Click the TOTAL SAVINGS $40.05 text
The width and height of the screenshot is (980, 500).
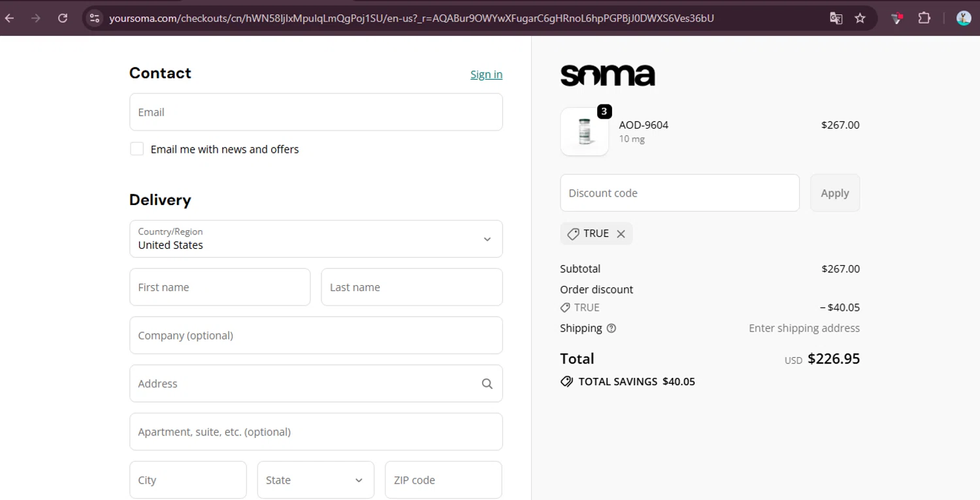(x=636, y=382)
